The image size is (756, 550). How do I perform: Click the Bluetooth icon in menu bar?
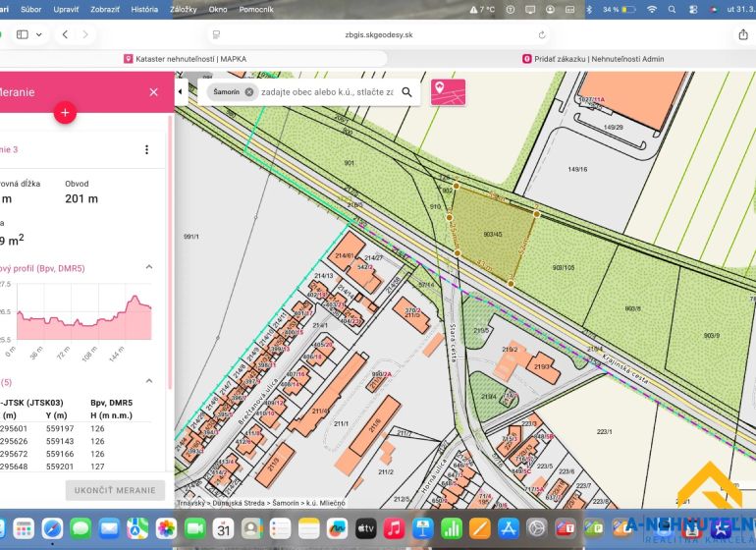pyautogui.click(x=589, y=9)
